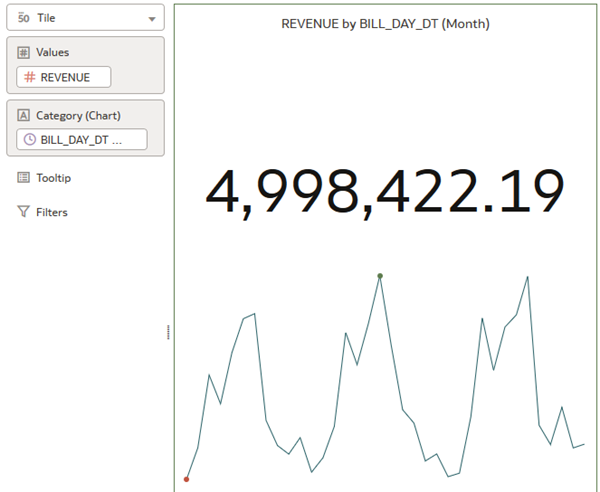Select the Values section header
The width and height of the screenshot is (600, 492).
[52, 52]
